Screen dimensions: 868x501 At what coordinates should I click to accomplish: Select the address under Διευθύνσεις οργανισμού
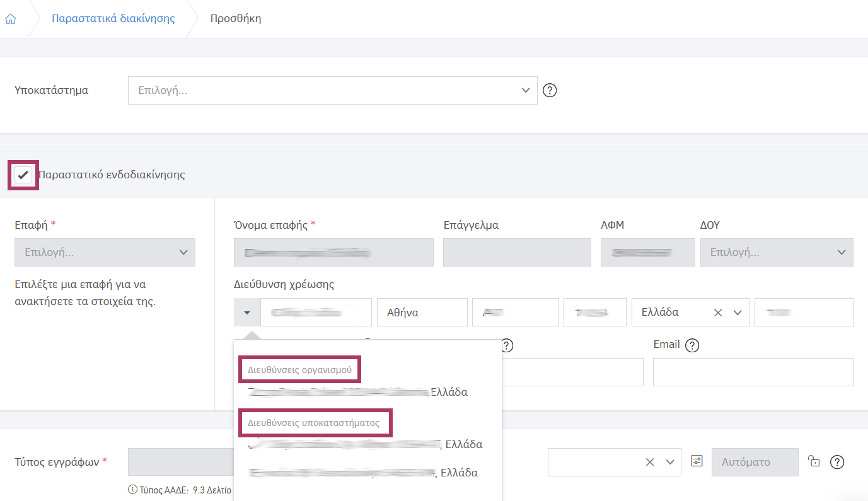click(358, 392)
